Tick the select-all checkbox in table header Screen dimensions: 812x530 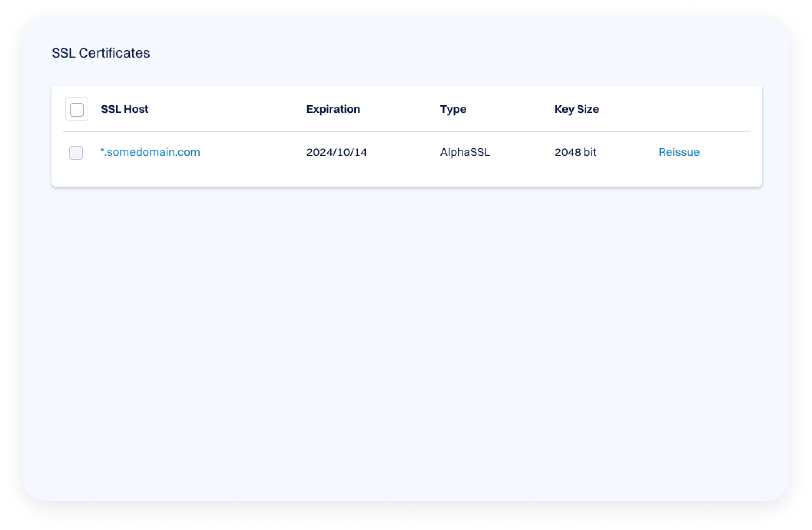pyautogui.click(x=77, y=109)
